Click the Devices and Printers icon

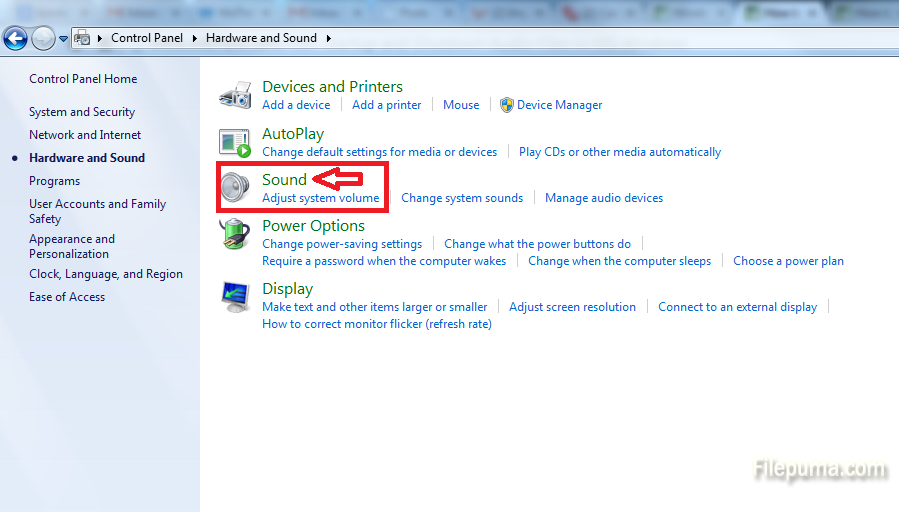pyautogui.click(x=235, y=95)
